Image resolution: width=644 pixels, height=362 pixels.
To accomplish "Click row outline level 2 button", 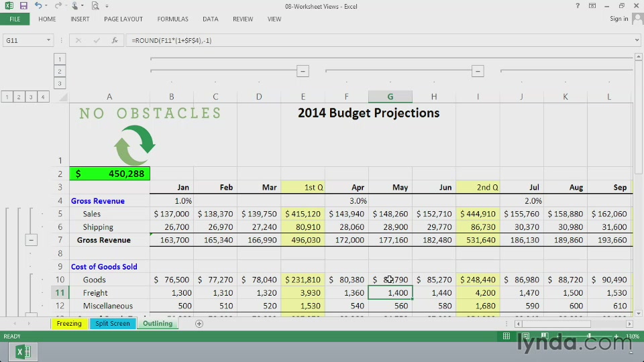I will pyautogui.click(x=19, y=97).
